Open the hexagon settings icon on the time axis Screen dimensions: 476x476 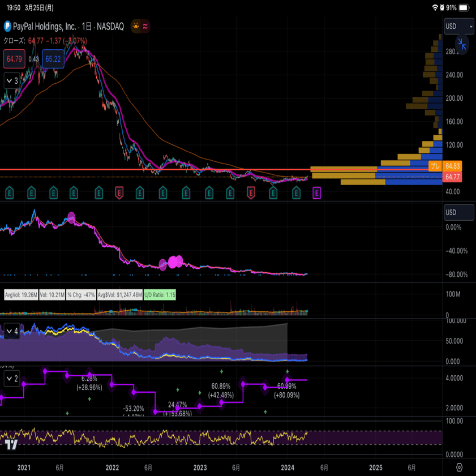pos(460,467)
